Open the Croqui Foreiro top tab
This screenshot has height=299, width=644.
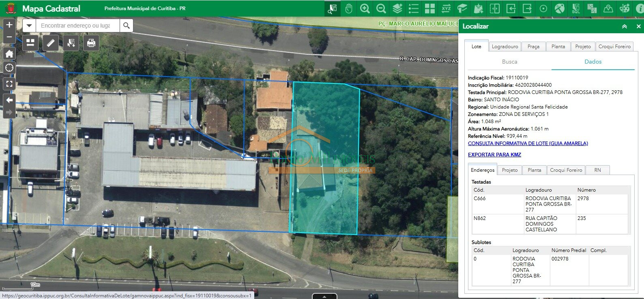(x=614, y=47)
